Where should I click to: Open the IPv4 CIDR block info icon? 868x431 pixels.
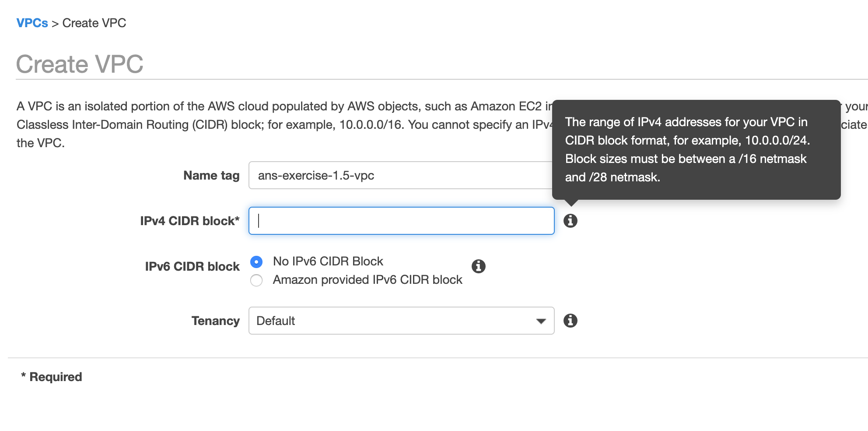click(x=570, y=221)
